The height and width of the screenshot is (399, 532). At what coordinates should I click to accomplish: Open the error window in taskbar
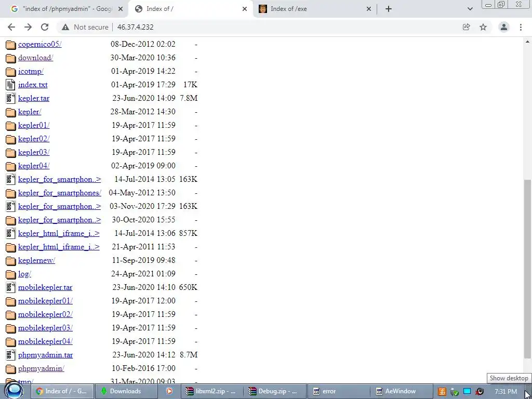pos(339,391)
